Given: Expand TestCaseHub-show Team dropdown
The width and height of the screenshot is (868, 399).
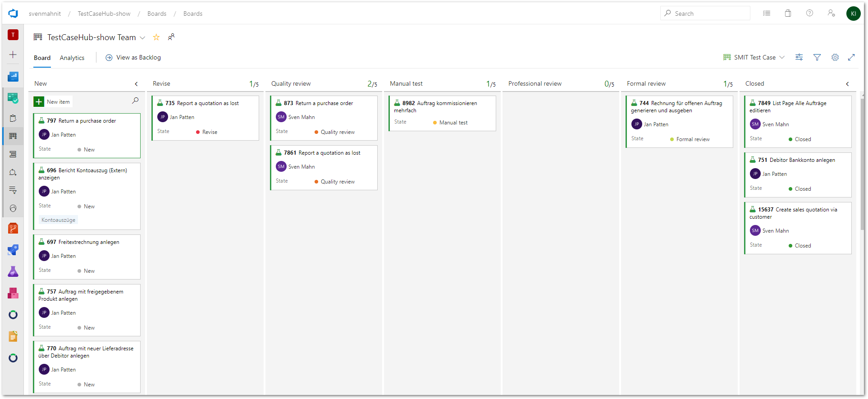Looking at the screenshot, I should click(142, 38).
